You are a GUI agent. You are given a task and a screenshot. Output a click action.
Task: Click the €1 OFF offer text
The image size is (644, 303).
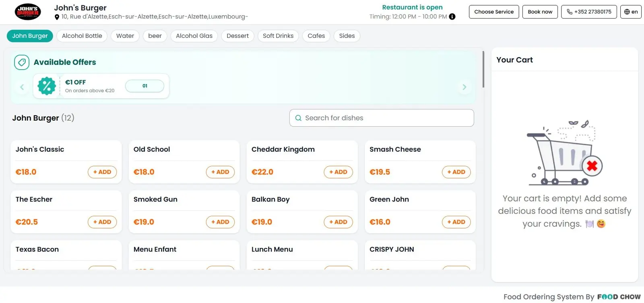coord(76,82)
